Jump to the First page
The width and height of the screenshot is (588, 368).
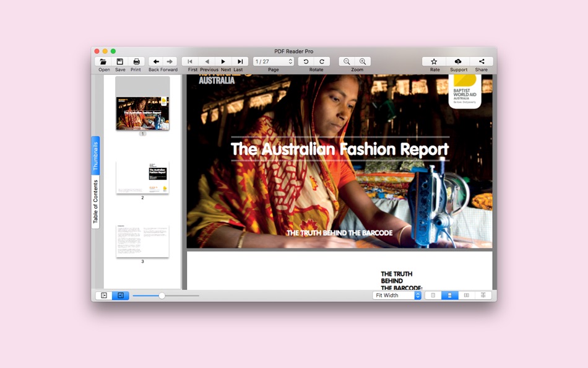coord(190,61)
